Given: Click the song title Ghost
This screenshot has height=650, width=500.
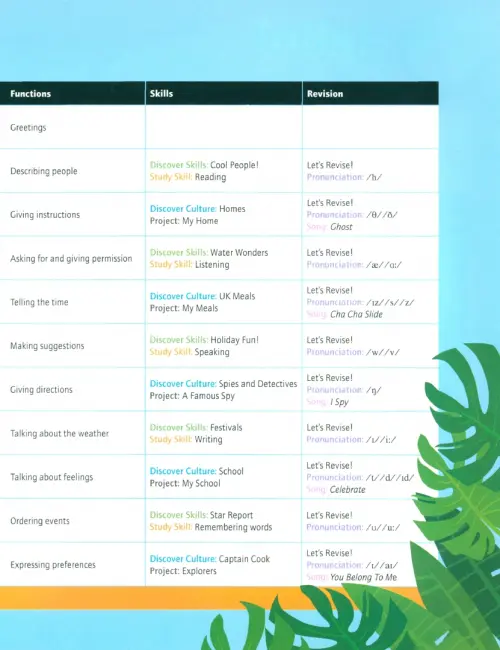Looking at the screenshot, I should click(x=341, y=227).
